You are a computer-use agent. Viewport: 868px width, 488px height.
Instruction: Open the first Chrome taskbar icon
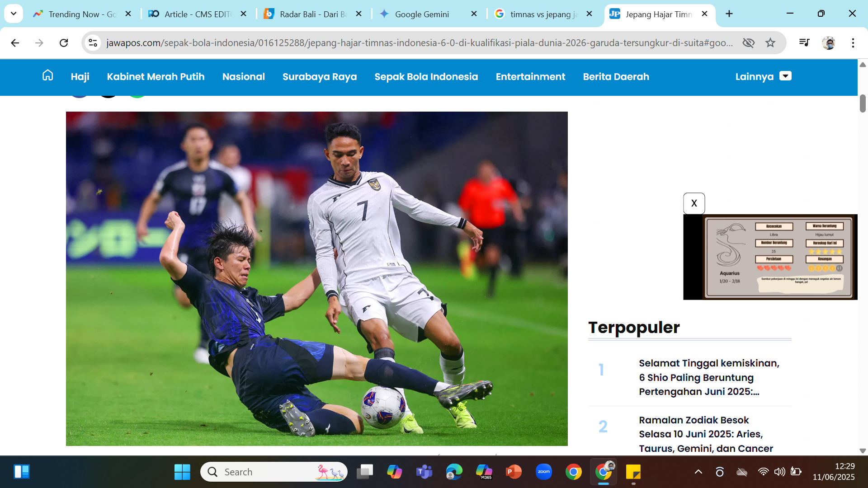tap(574, 472)
